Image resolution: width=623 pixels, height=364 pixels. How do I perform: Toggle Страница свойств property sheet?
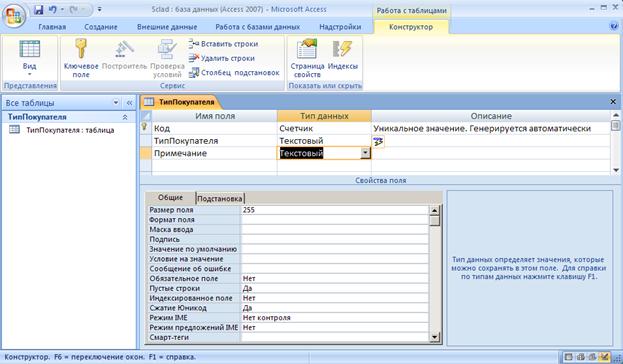307,58
